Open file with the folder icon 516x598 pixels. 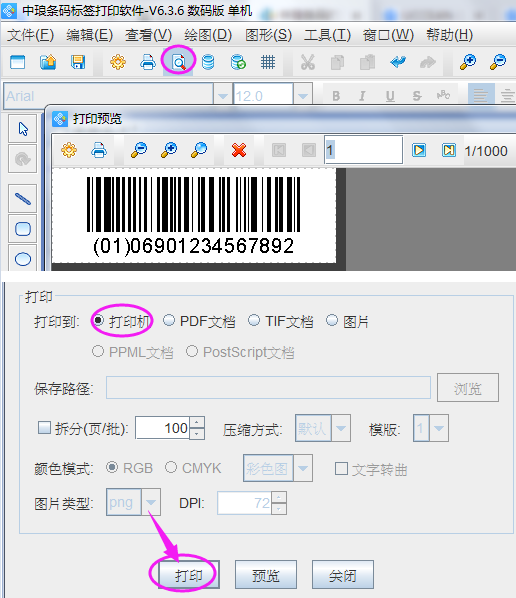point(48,62)
